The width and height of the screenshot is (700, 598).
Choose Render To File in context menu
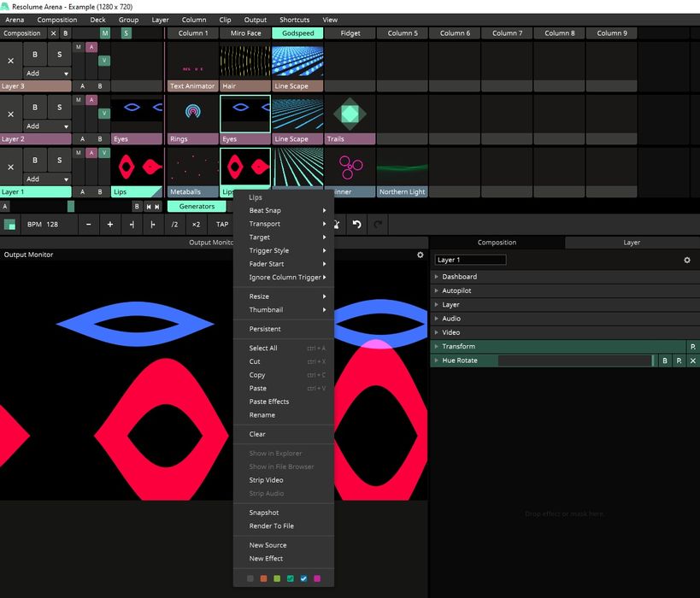271,526
